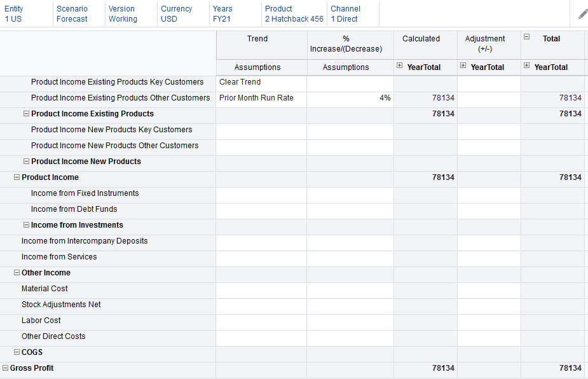Collapse the Product Income summary row
This screenshot has width=588, height=379.
[x=17, y=177]
